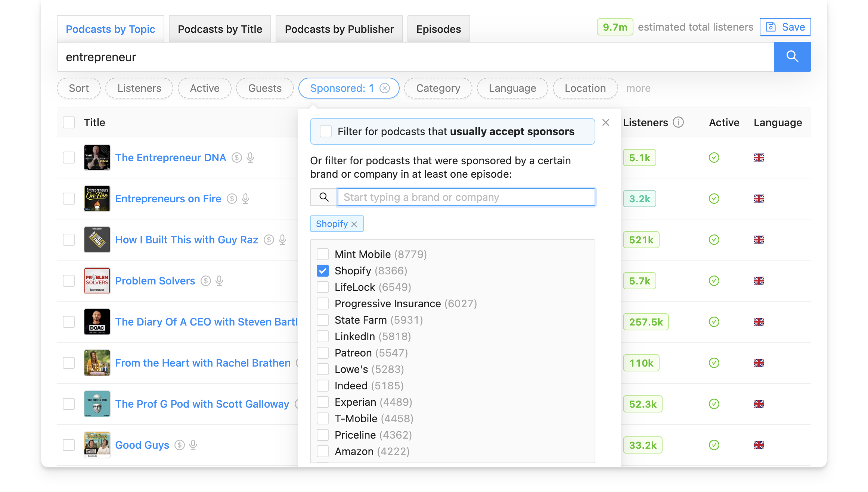Switch to Podcasts by Publisher tab
This screenshot has width=868, height=492.
pos(339,29)
